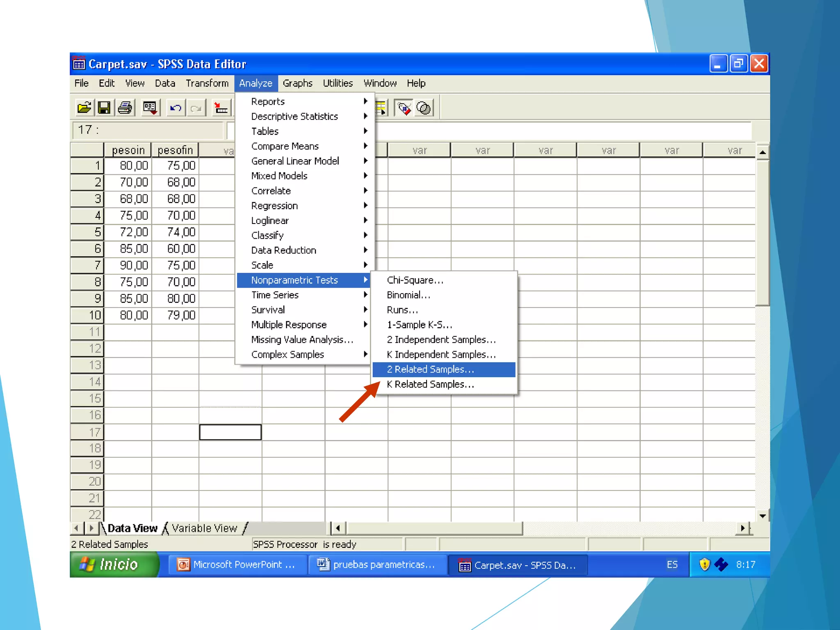Select the pesofin column header
The height and width of the screenshot is (630, 840).
coord(175,151)
